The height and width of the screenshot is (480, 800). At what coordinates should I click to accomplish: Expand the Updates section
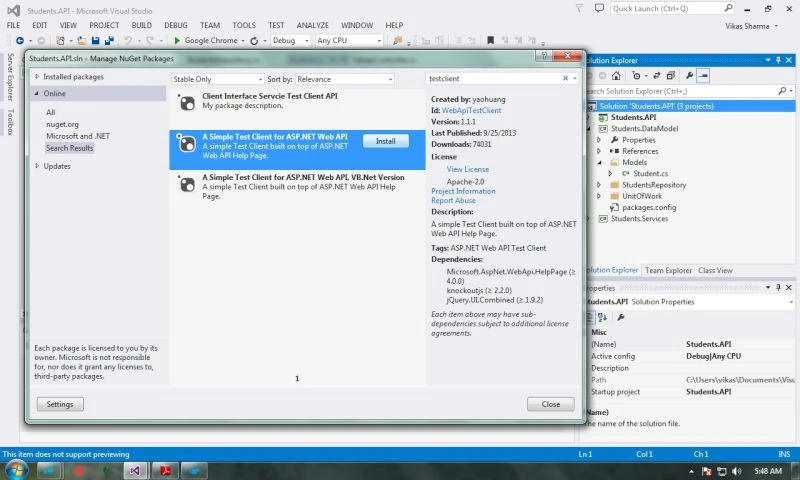37,166
